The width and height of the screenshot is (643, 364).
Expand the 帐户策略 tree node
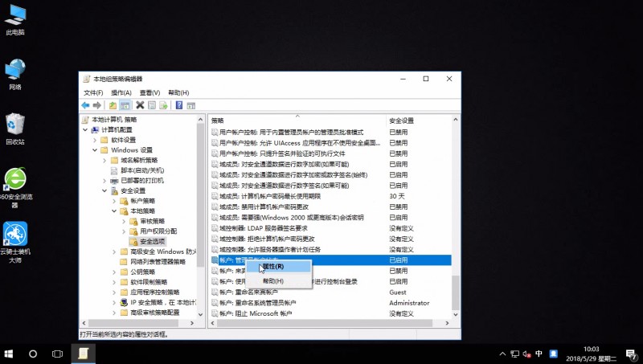click(114, 201)
